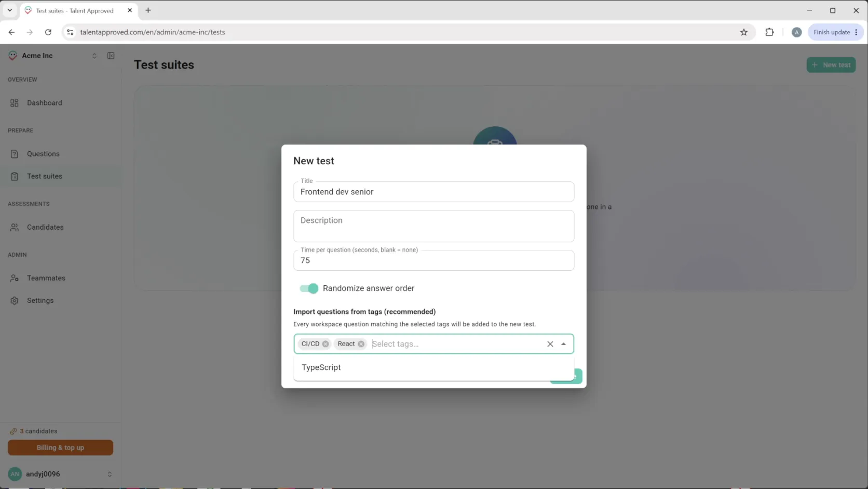Select TypeScript from the tag list
The width and height of the screenshot is (868, 489).
(433, 367)
